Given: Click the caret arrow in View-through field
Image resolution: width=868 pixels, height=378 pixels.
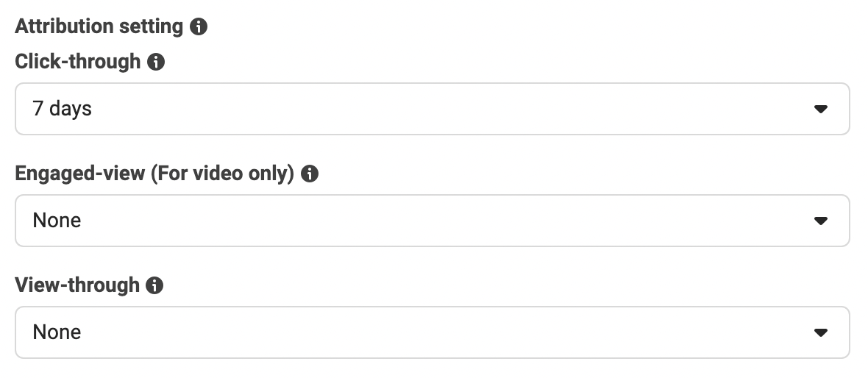Looking at the screenshot, I should [x=820, y=332].
